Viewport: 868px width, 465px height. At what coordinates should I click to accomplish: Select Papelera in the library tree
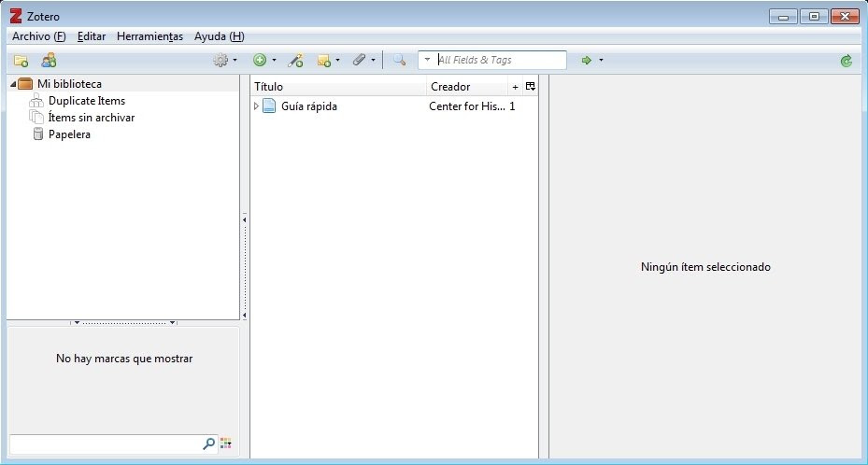69,134
